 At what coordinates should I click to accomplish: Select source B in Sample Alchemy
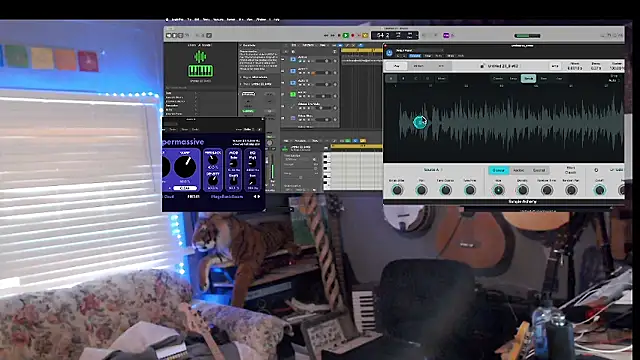(403, 78)
